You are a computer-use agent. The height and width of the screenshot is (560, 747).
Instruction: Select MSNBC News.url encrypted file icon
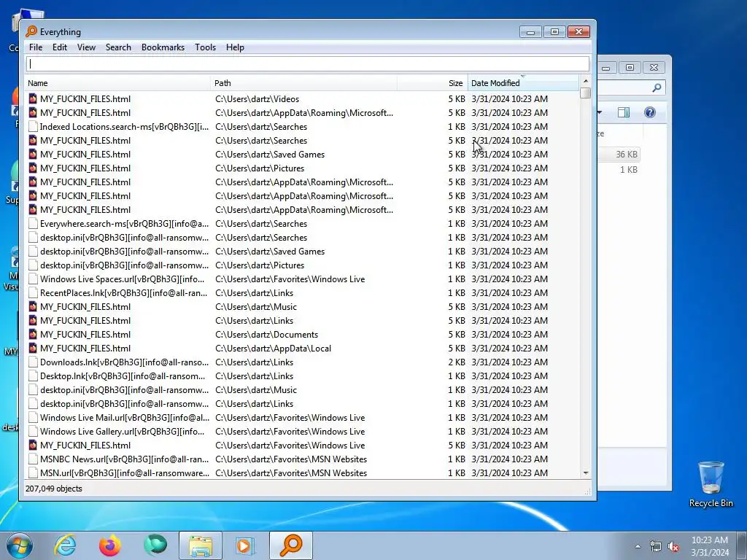pos(32,459)
